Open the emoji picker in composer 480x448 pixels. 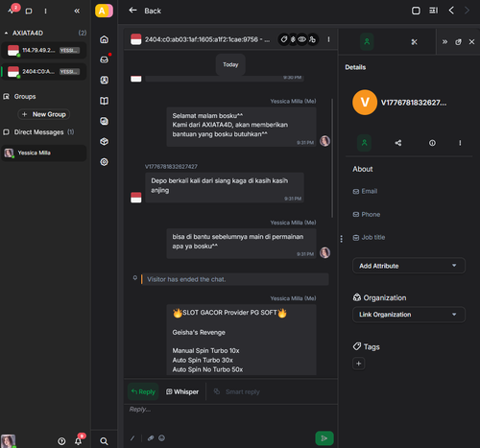[161, 438]
